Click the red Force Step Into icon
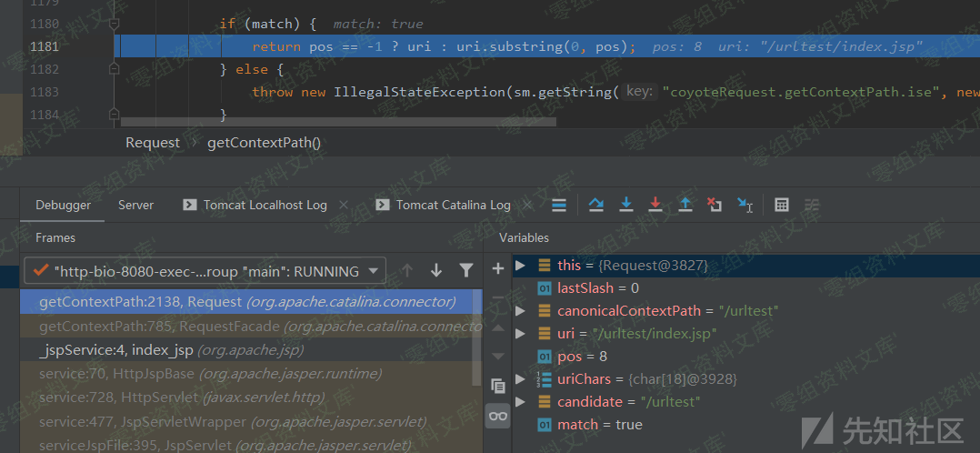Image resolution: width=980 pixels, height=453 pixels. click(x=655, y=205)
